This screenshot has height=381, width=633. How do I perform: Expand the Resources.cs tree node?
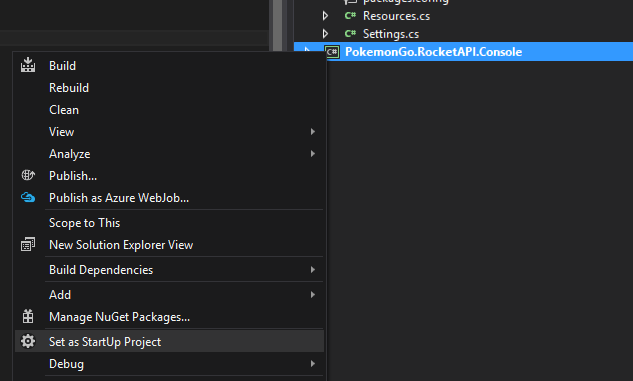pos(325,16)
